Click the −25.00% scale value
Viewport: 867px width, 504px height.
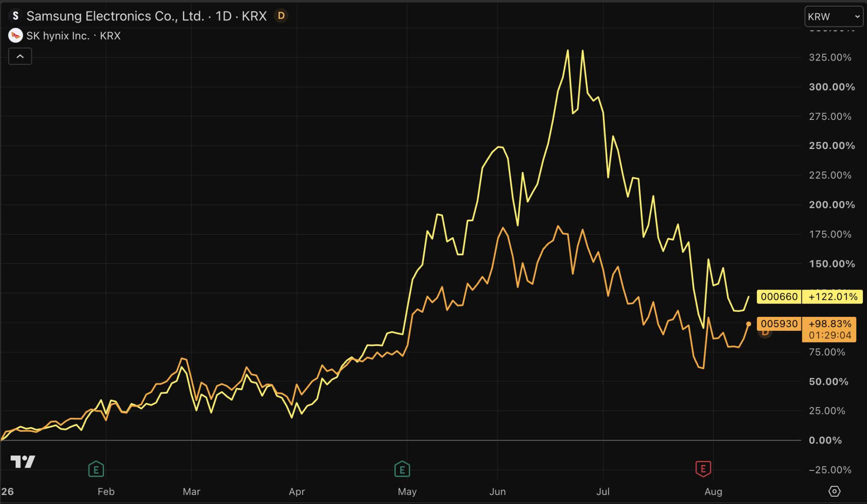point(830,470)
